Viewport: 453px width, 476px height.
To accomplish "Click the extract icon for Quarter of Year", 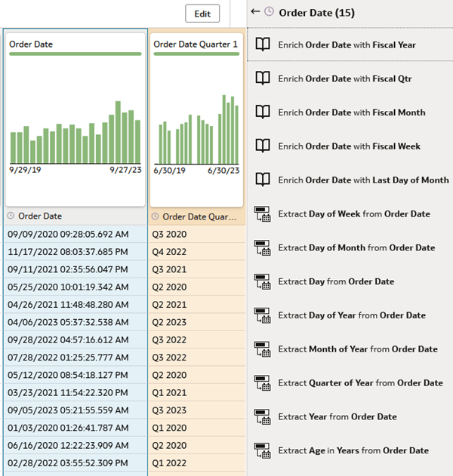I will [x=263, y=383].
